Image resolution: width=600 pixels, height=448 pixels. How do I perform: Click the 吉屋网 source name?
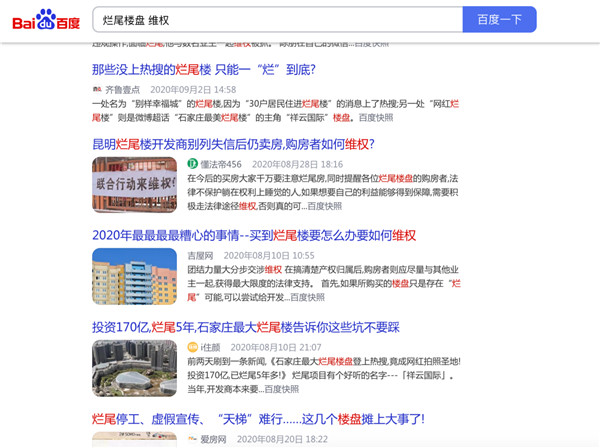click(x=200, y=255)
